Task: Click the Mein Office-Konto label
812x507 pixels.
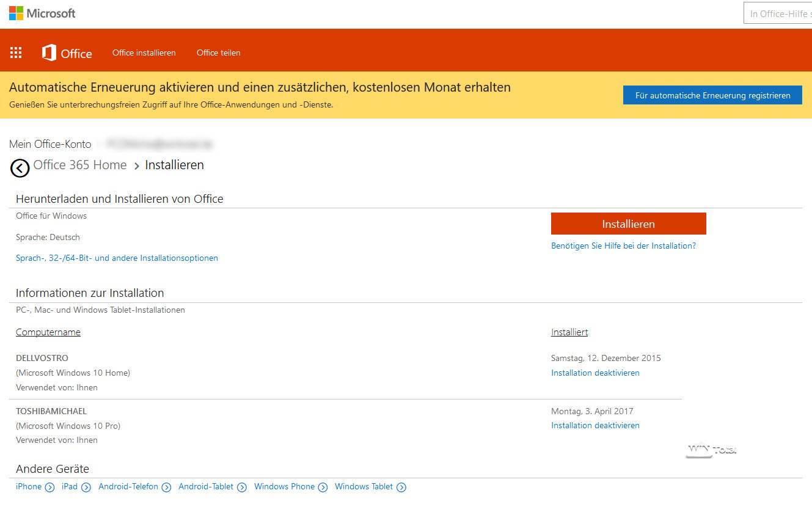Action: [50, 144]
